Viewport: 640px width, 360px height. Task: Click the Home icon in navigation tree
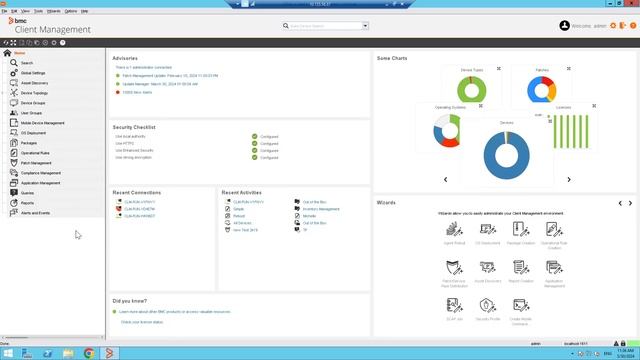[x=7, y=53]
